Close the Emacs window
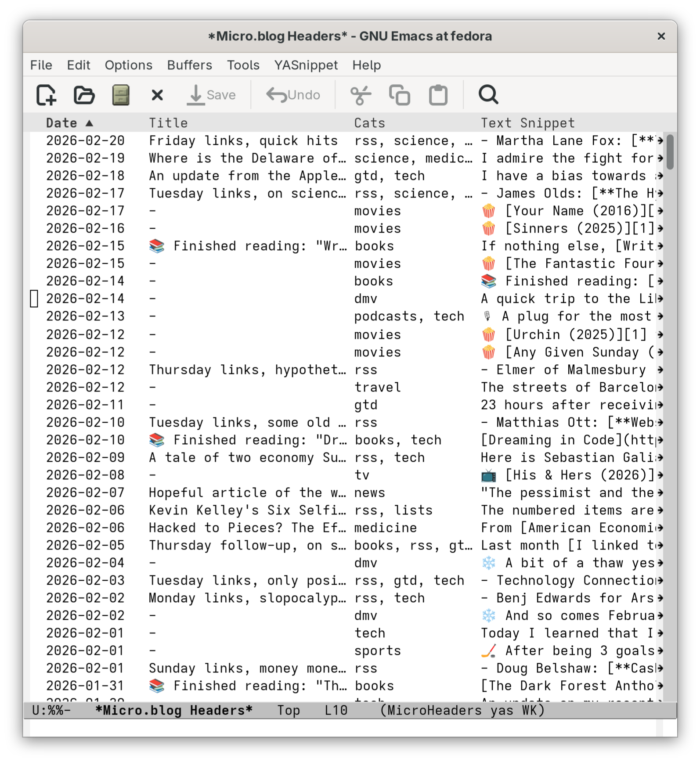Screen dimensions: 700x762 [x=661, y=36]
